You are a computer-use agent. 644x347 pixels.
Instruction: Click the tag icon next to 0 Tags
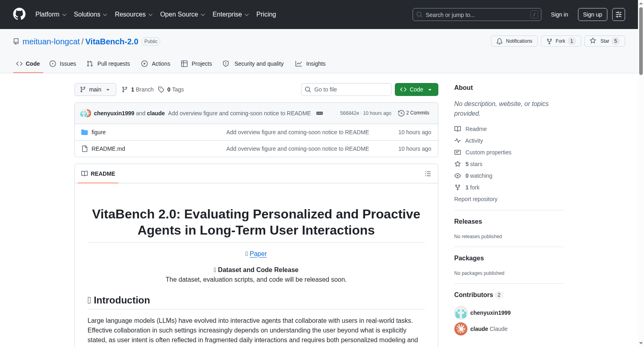(161, 89)
